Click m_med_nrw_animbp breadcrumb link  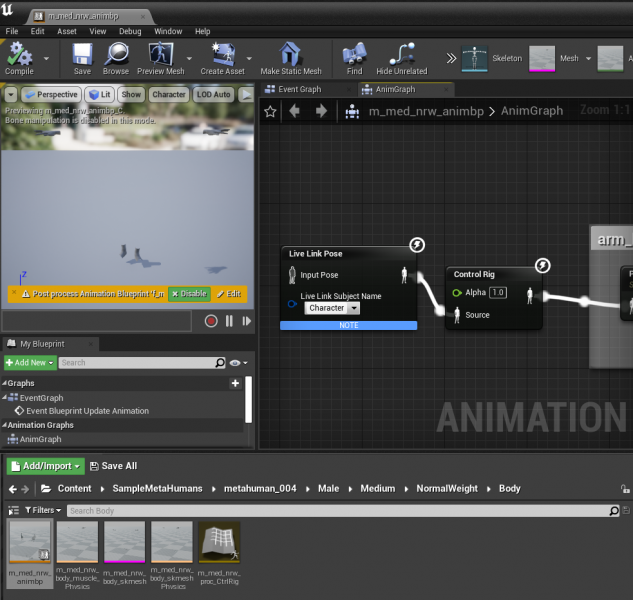point(426,111)
